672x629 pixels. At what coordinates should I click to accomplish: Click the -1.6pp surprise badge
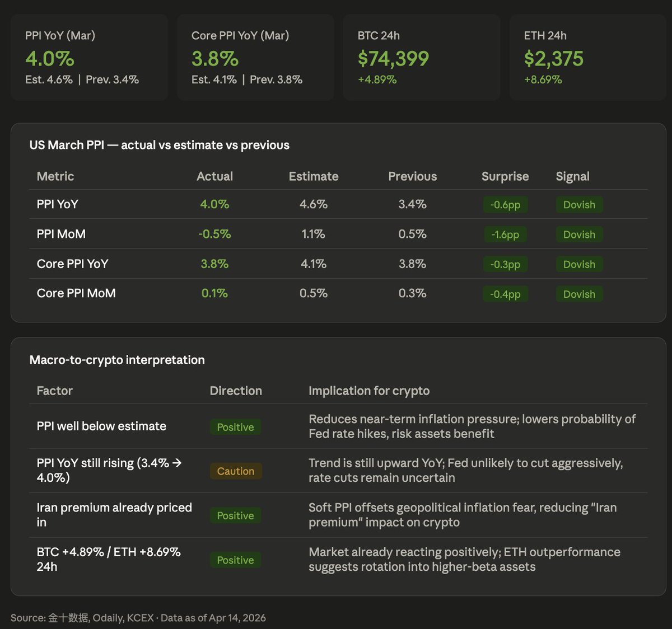coord(505,234)
